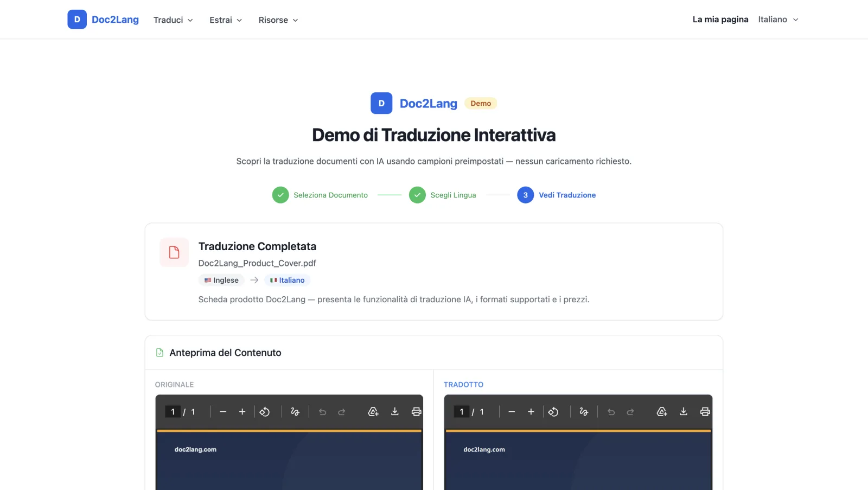Zoom in on the ORIGINALE viewer
868x490 pixels.
[242, 412]
